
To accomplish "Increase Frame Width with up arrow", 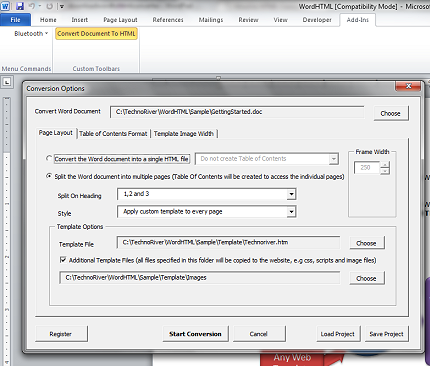I will pos(385,165).
